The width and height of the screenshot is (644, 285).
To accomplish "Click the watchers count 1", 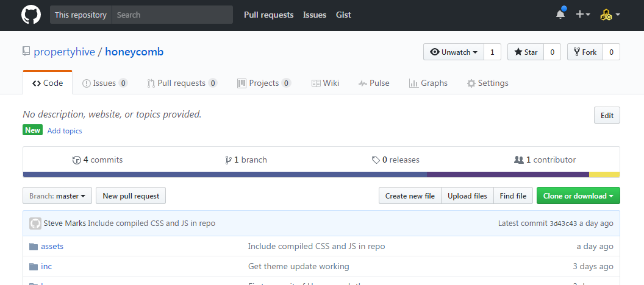I will tap(492, 52).
